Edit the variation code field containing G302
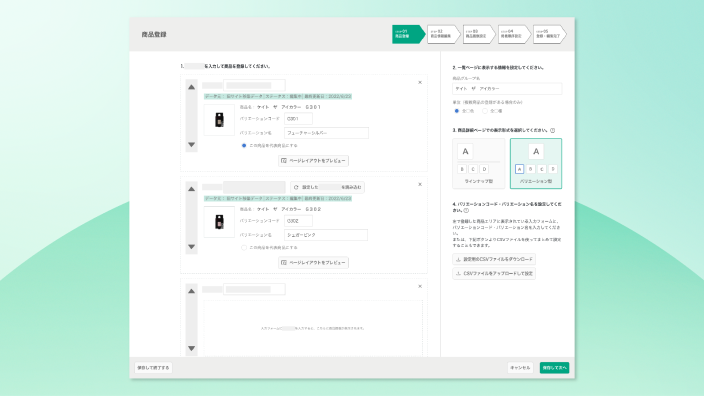 [299, 221]
